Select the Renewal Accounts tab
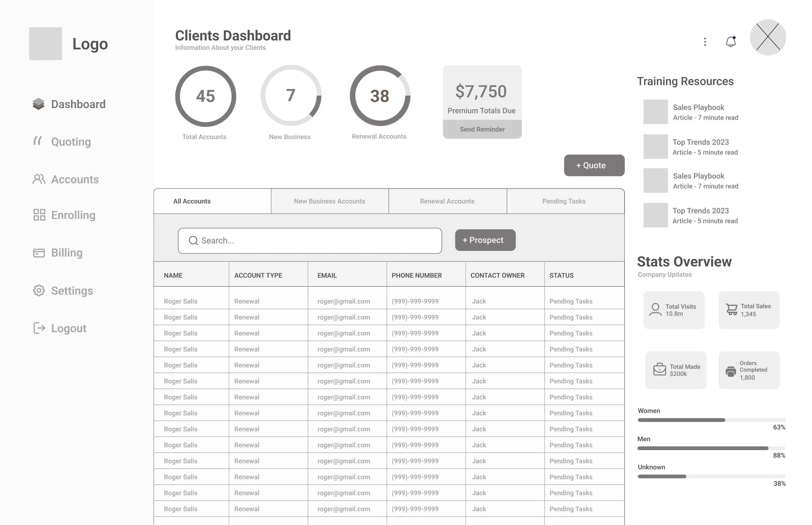The height and width of the screenshot is (525, 812). [x=447, y=201]
